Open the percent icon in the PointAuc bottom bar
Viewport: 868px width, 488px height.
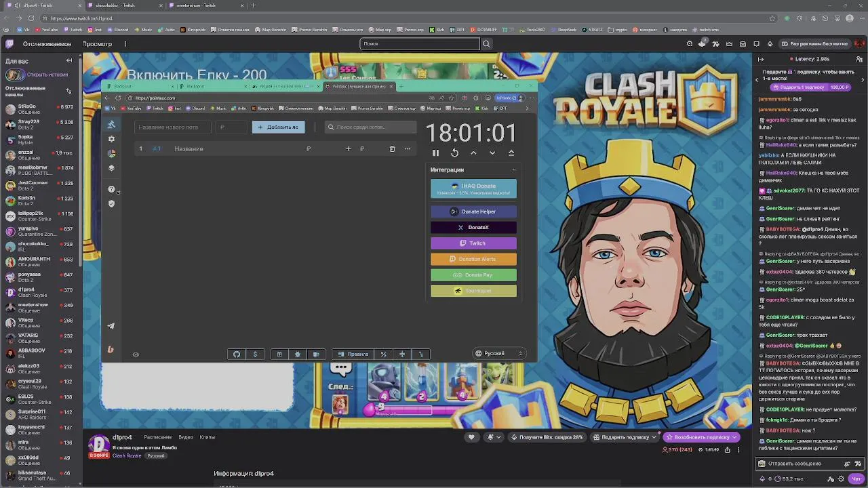click(x=384, y=354)
